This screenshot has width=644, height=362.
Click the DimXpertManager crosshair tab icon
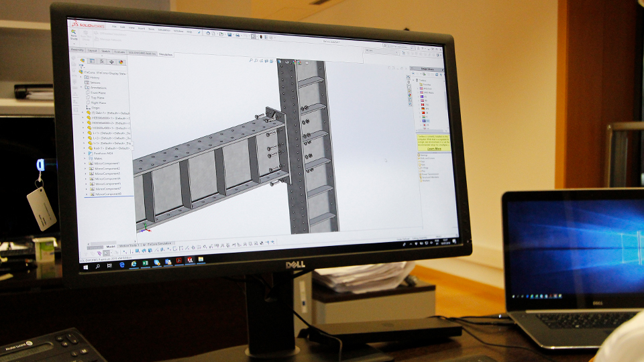(111, 62)
